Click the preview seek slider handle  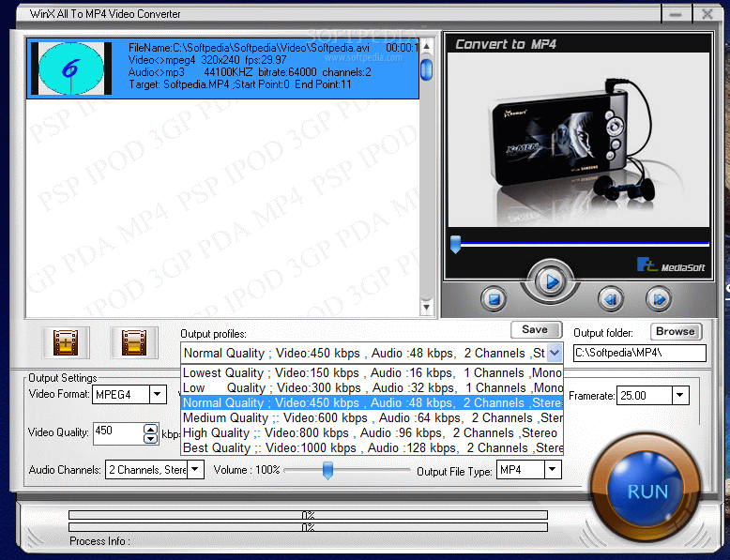coord(455,244)
